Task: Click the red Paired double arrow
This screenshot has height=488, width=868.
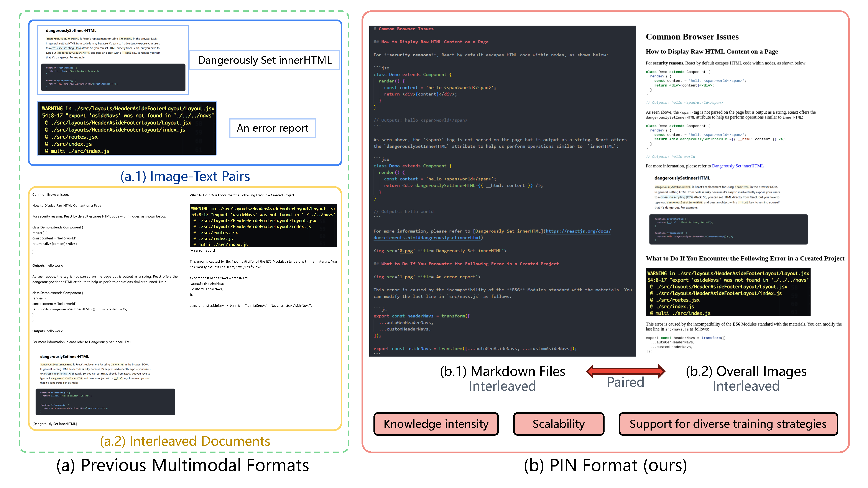Action: pos(625,371)
